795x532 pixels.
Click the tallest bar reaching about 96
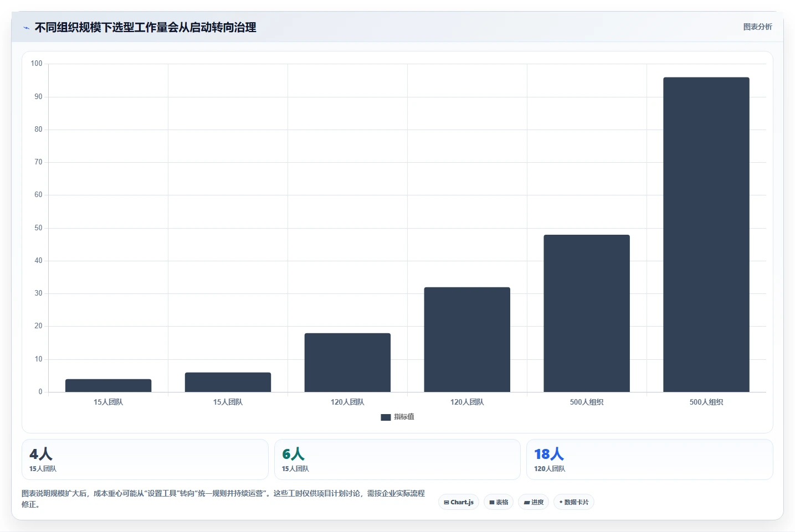[x=706, y=235]
